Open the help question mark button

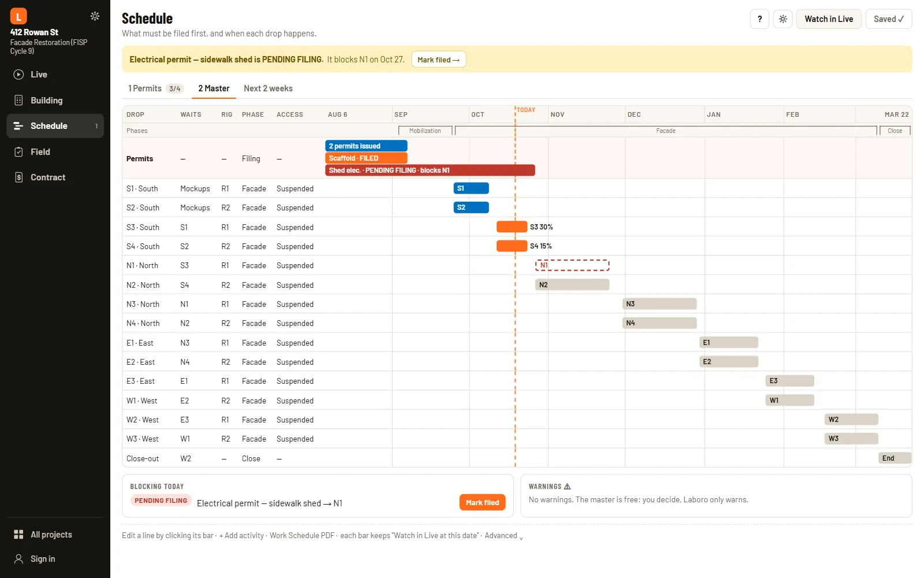tap(759, 19)
